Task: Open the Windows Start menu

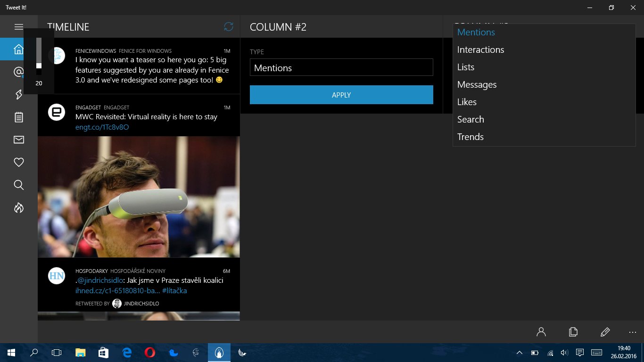Action: [x=11, y=353]
